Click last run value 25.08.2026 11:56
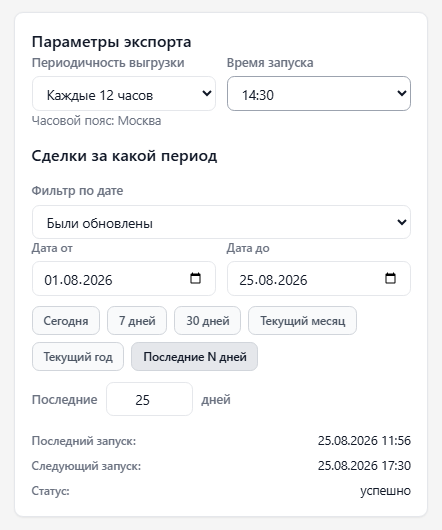 coord(364,441)
